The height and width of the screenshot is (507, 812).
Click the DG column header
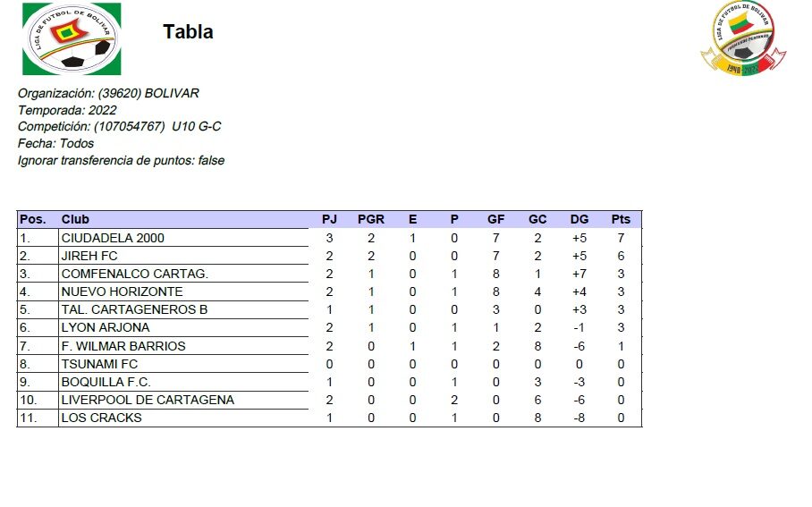(579, 219)
